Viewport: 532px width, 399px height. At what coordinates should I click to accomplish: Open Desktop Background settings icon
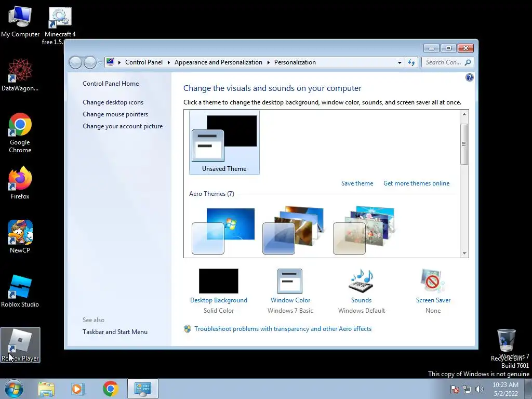[x=219, y=281]
